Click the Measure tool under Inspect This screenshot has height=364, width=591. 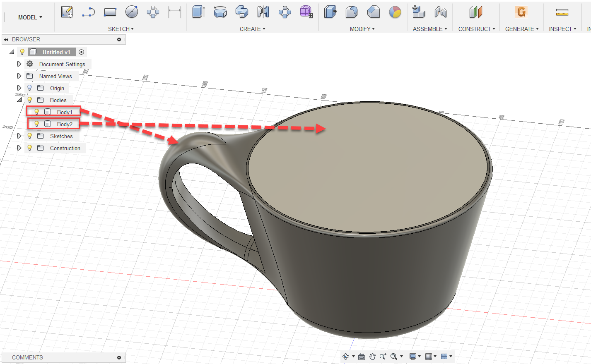click(x=562, y=12)
